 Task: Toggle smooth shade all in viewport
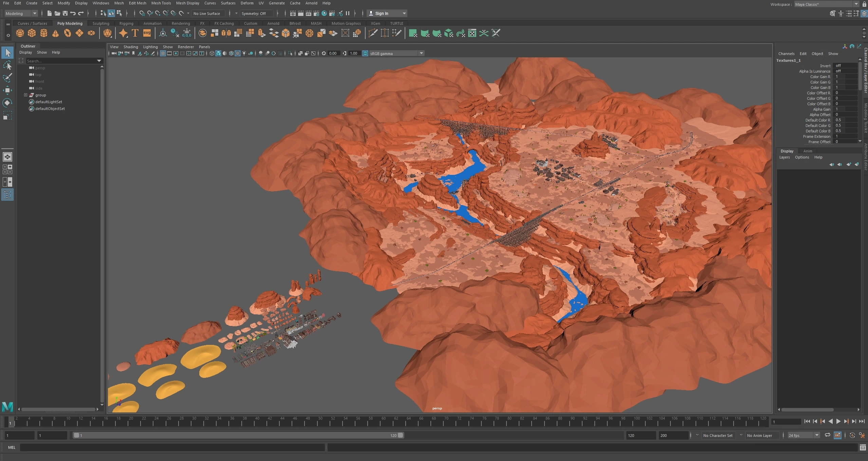point(218,53)
